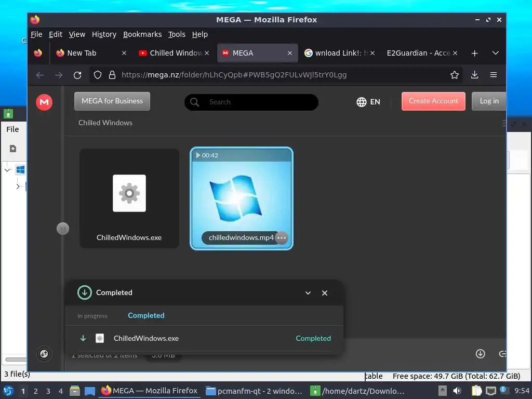532x399 pixels.
Task: Focus the MEGA search field
Action: click(251, 102)
